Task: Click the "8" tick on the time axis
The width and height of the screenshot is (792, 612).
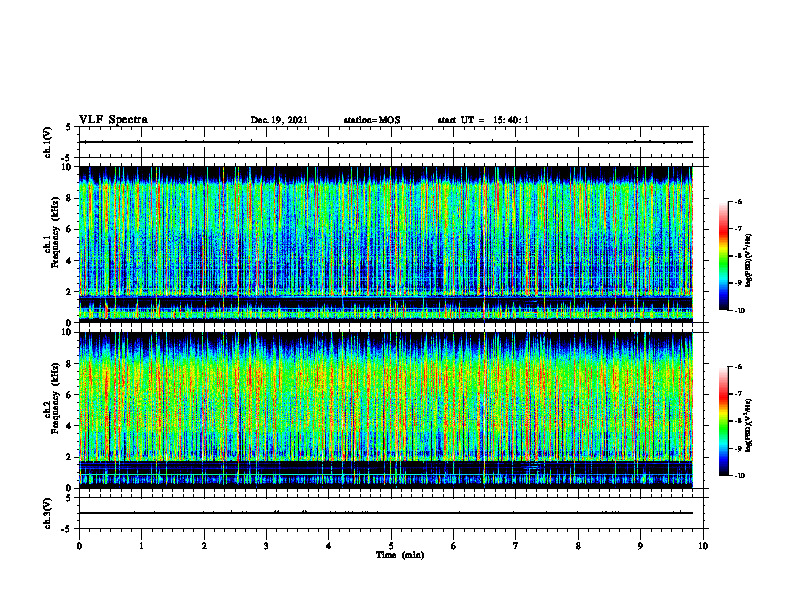Action: [578, 546]
